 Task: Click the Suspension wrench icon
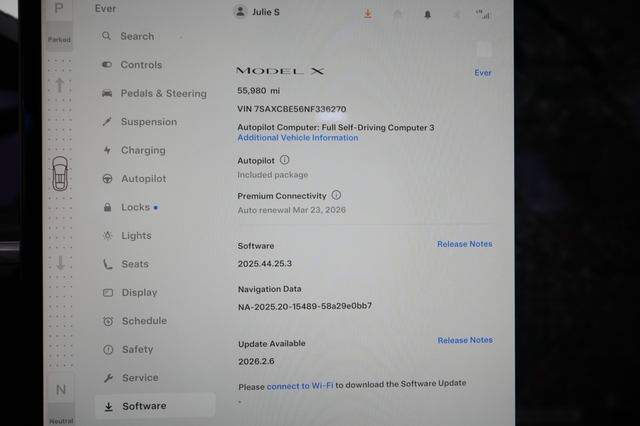click(x=107, y=122)
